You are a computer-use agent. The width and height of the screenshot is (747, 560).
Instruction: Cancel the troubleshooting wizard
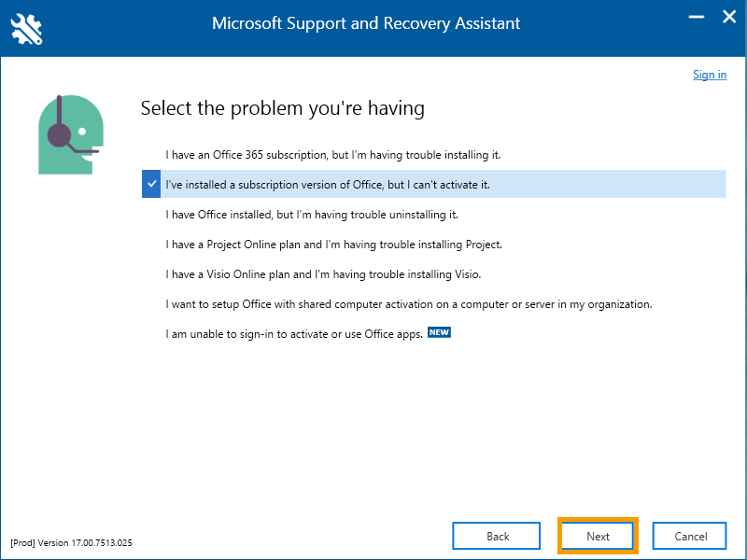690,536
